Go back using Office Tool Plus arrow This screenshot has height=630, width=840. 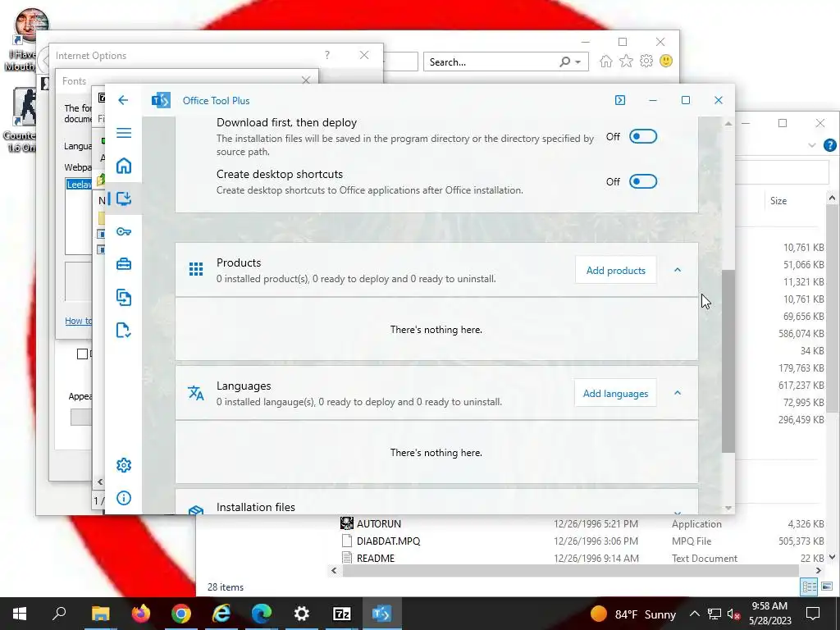tap(123, 100)
